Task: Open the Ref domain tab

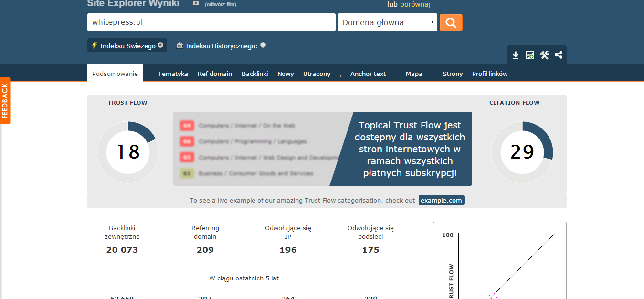Action: [x=215, y=74]
